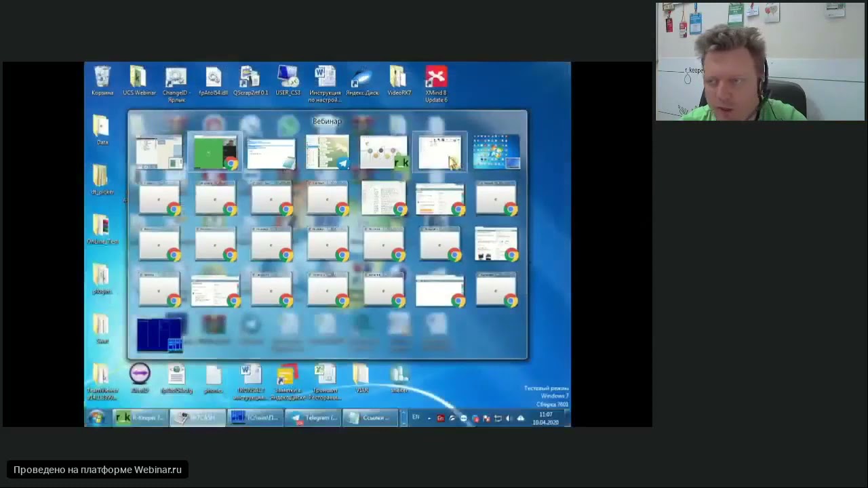
Task: Open the UCS Webinar folder
Action: click(x=139, y=81)
